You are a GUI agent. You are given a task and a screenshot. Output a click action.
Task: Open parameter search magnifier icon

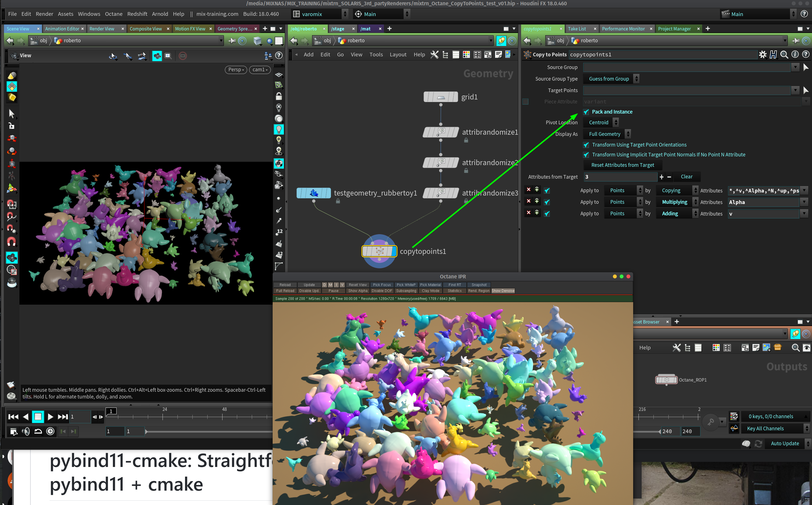pyautogui.click(x=784, y=54)
